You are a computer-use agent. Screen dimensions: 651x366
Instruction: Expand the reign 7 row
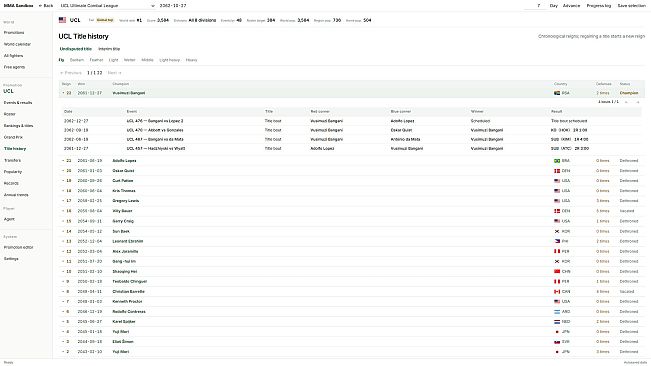(352, 301)
